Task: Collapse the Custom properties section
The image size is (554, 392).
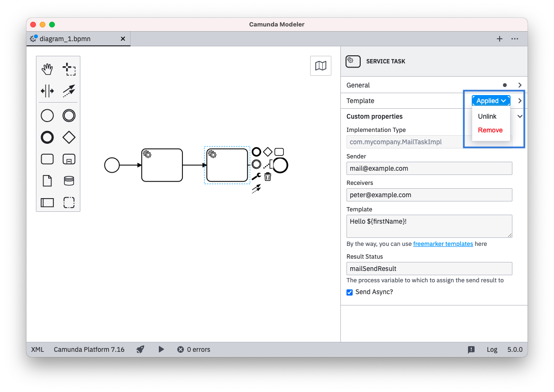Action: [x=520, y=116]
